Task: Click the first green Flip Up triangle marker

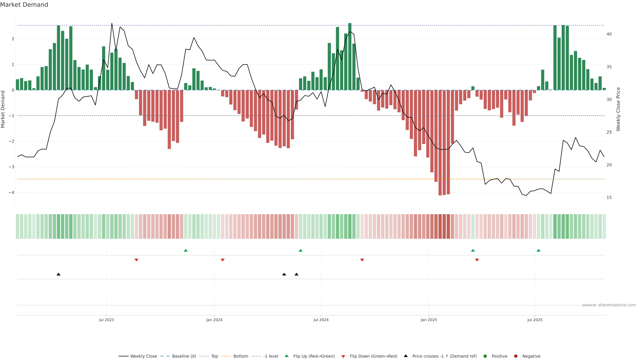Action: [x=185, y=250]
